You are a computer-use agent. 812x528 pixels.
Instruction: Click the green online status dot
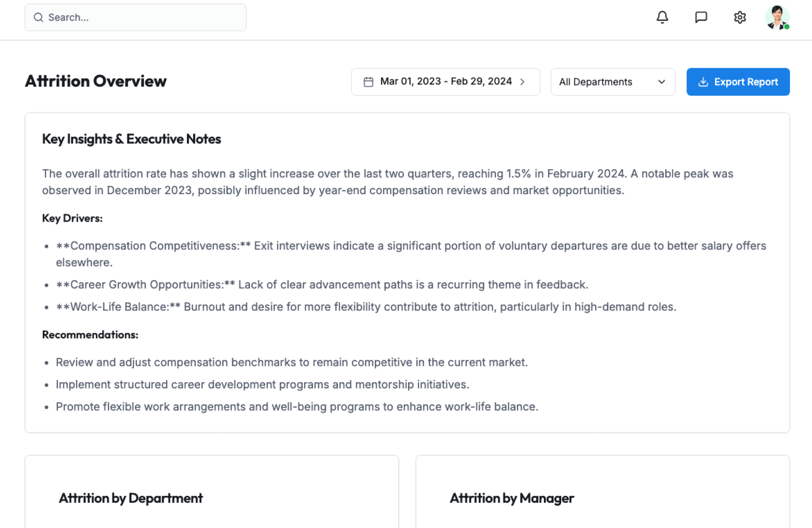[787, 27]
